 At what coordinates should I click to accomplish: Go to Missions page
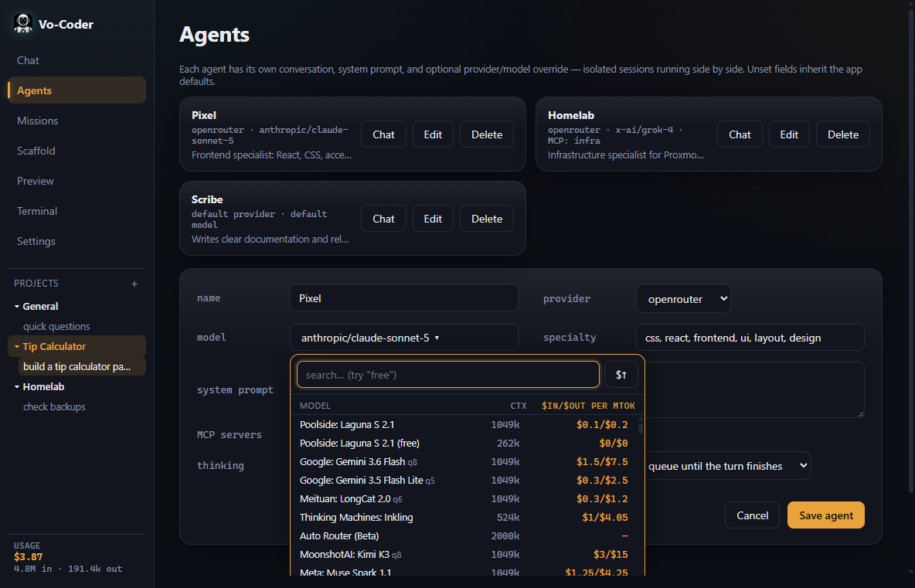tap(77, 121)
